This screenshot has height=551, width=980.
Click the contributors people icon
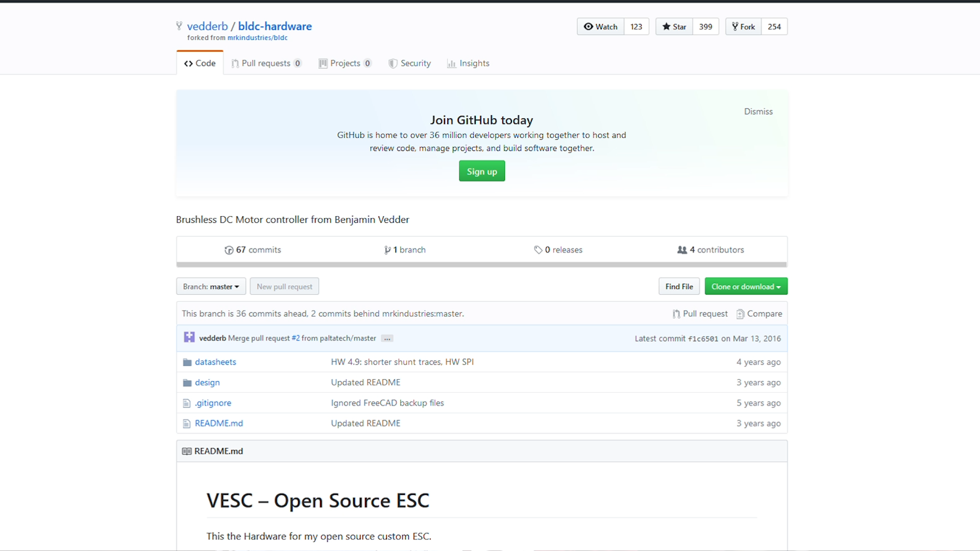click(682, 249)
